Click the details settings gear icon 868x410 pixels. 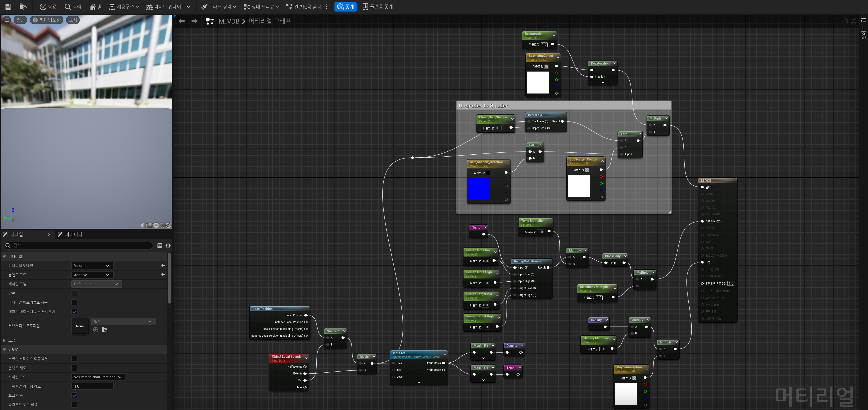click(168, 246)
